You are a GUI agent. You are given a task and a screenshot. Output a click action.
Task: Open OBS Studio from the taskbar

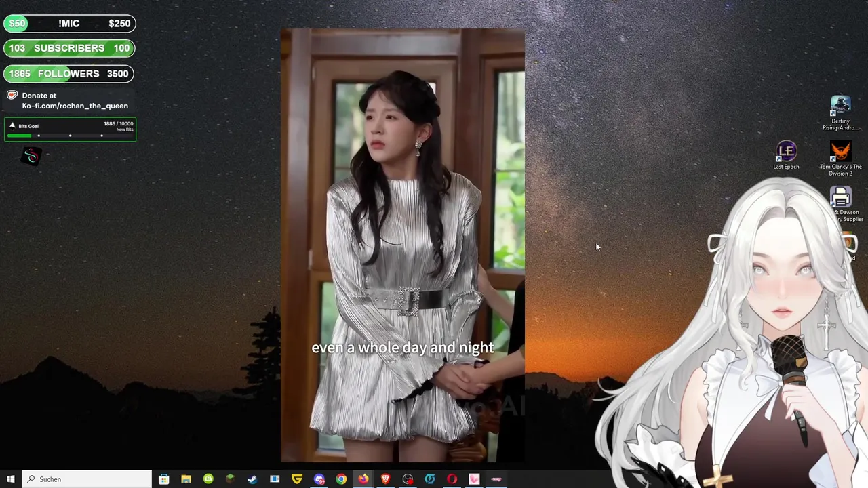click(408, 479)
